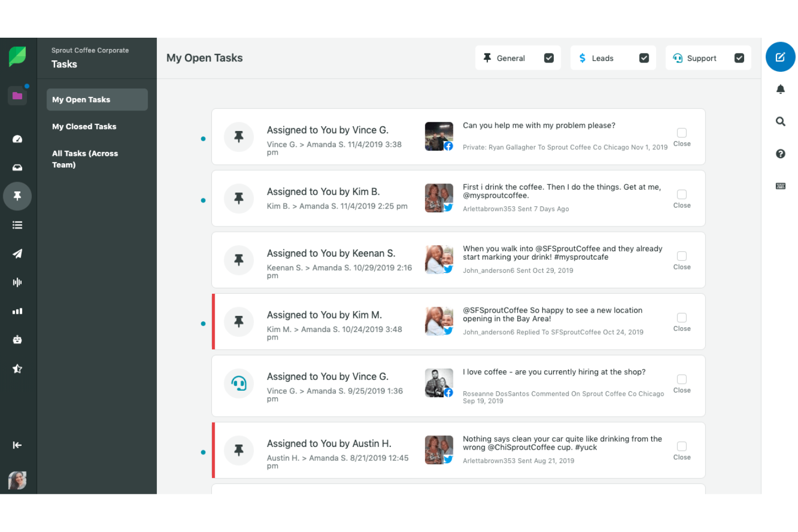Check Close on the Austin H. task
Screen dimensions: 798x532
(682, 446)
